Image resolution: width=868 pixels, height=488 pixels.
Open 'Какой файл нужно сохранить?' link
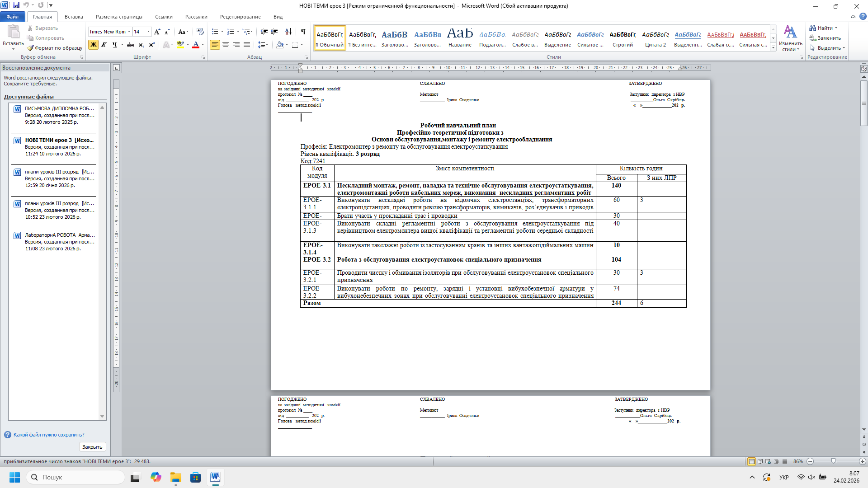tap(49, 435)
